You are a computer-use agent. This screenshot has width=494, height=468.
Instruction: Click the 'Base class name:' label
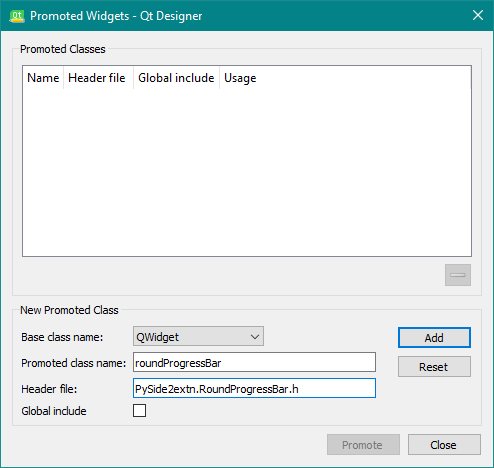62,337
